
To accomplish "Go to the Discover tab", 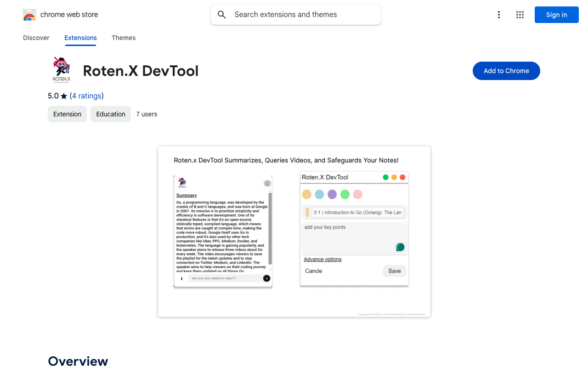I will pos(36,38).
